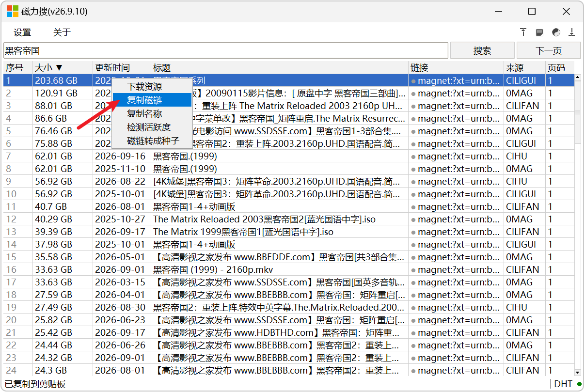Focus the search box containing 黑客帝国

coord(226,50)
